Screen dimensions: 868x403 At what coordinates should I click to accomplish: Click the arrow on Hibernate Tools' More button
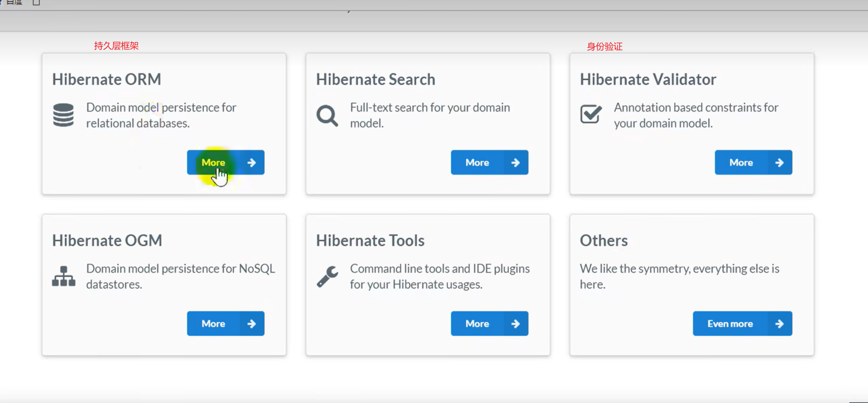tap(516, 323)
